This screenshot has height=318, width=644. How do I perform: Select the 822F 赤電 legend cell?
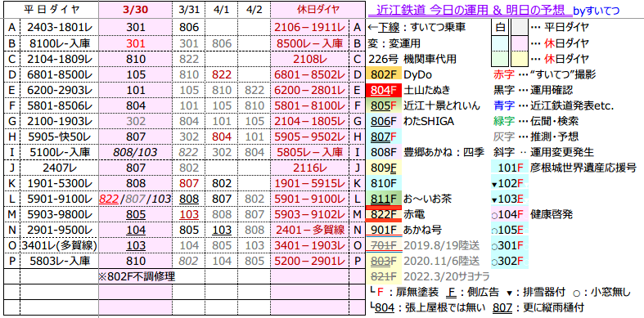tap(383, 215)
